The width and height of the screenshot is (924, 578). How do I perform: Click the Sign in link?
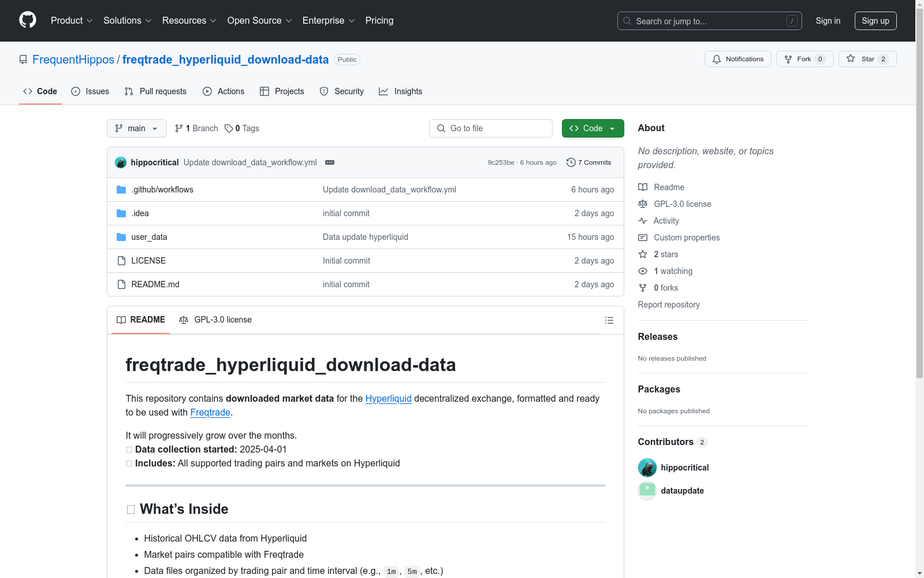828,21
